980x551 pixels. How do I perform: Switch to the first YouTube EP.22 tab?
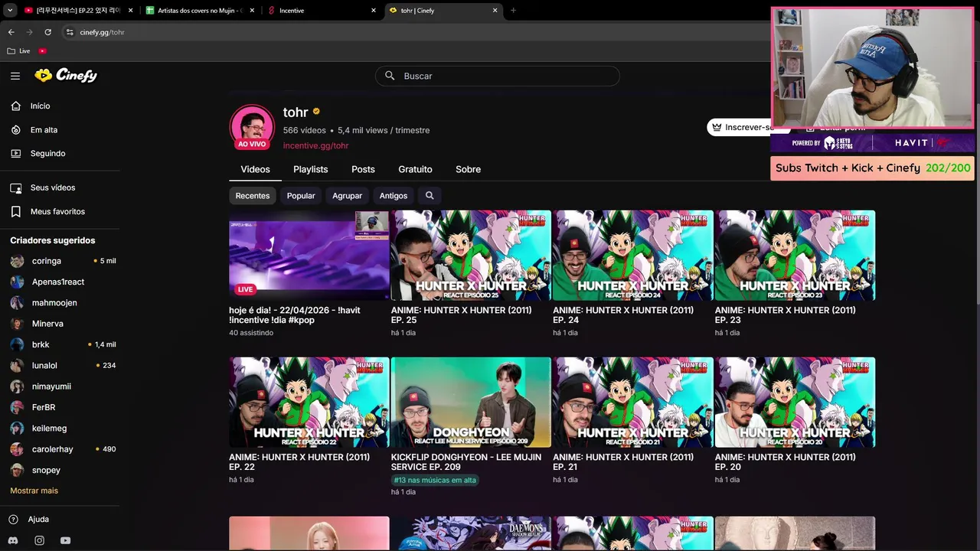79,11
